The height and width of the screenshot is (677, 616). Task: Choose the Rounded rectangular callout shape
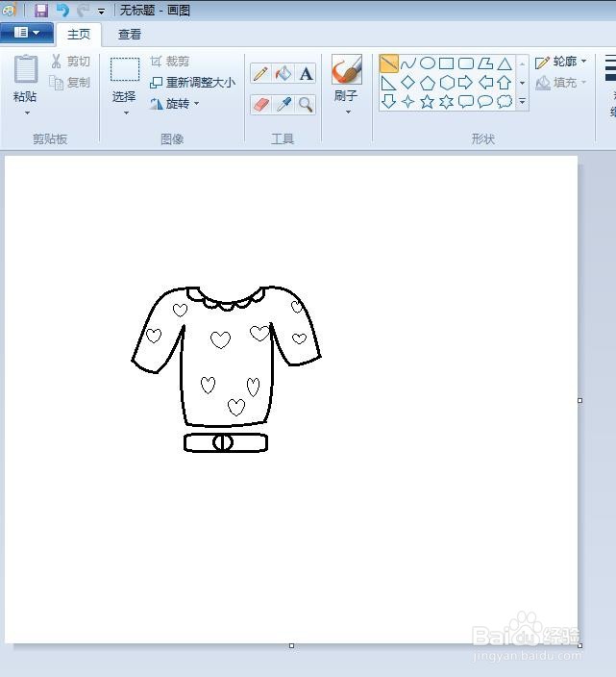tap(466, 102)
